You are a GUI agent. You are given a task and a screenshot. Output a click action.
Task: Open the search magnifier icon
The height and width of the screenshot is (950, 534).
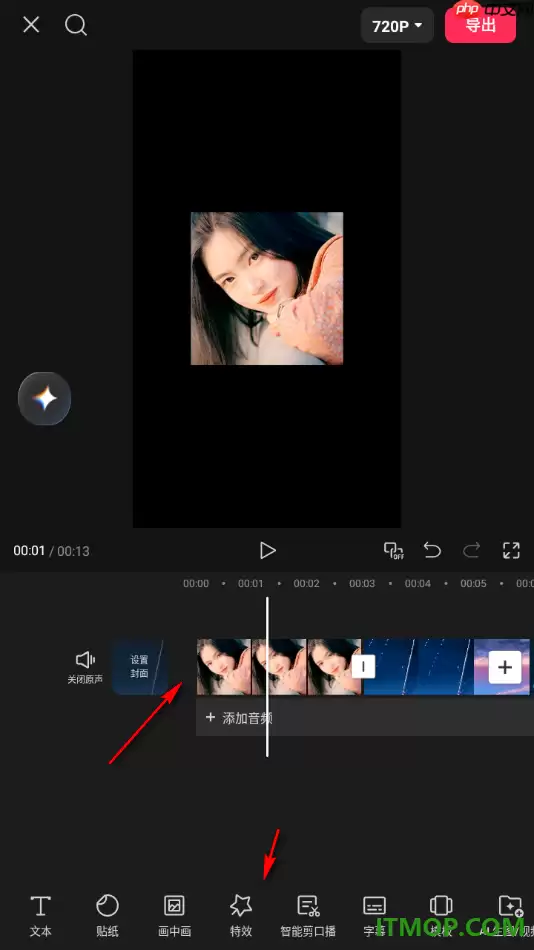[x=76, y=25]
